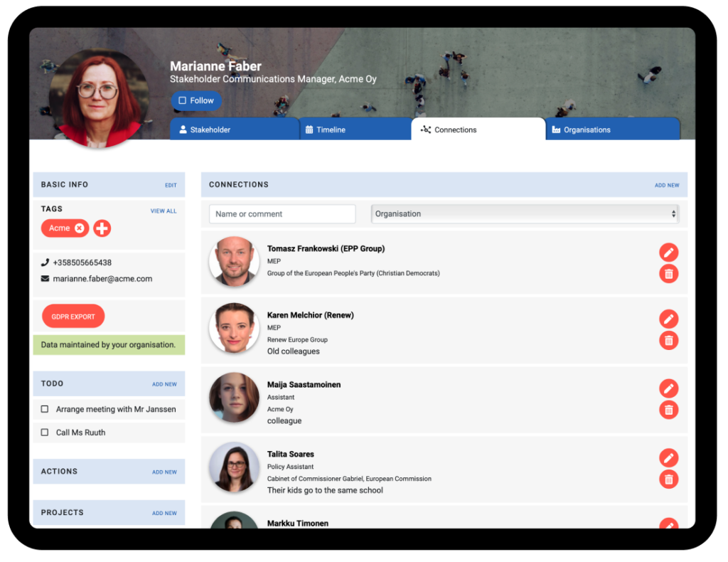Delete Karen Melchior connection with trash icon

click(668, 341)
